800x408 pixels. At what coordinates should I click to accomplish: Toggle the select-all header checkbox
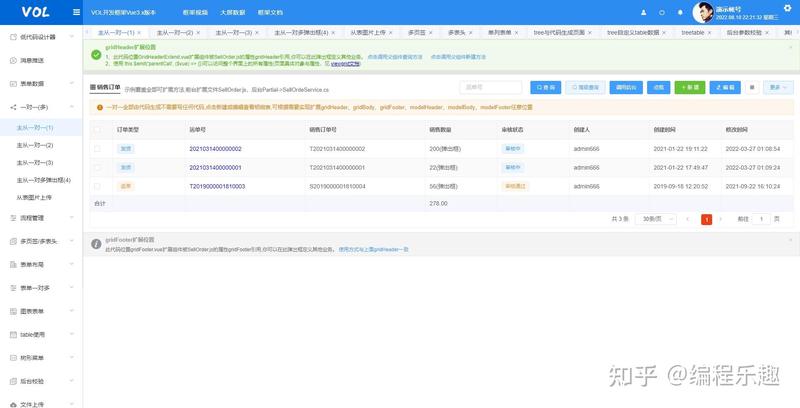(97, 130)
